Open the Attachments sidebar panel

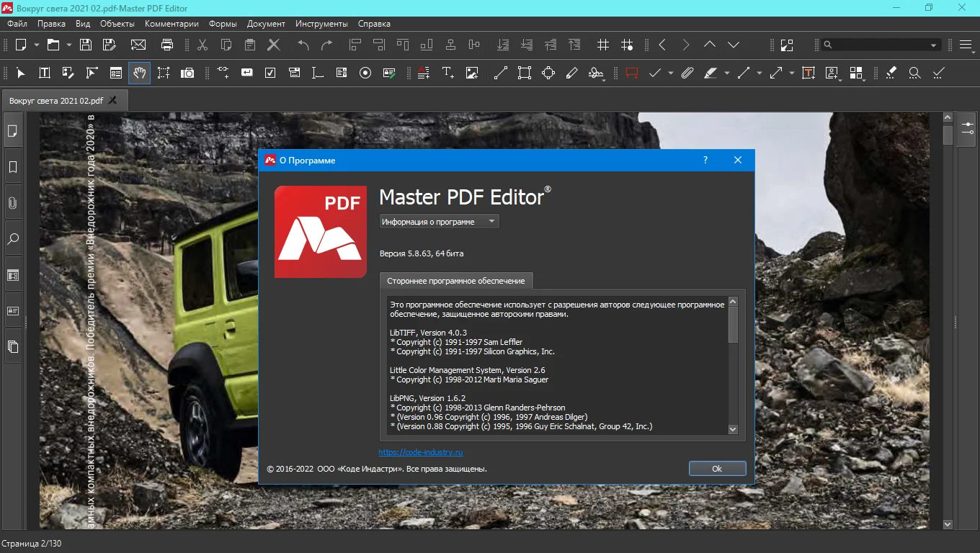point(13,203)
